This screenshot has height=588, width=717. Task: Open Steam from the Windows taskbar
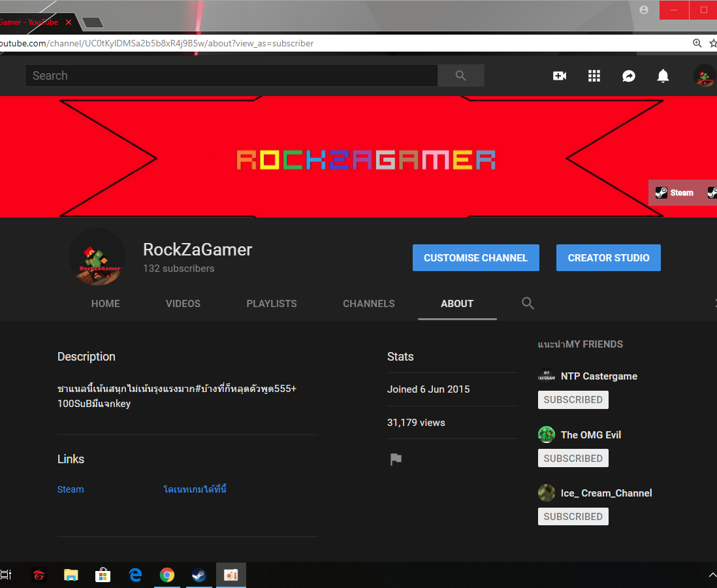[199, 575]
